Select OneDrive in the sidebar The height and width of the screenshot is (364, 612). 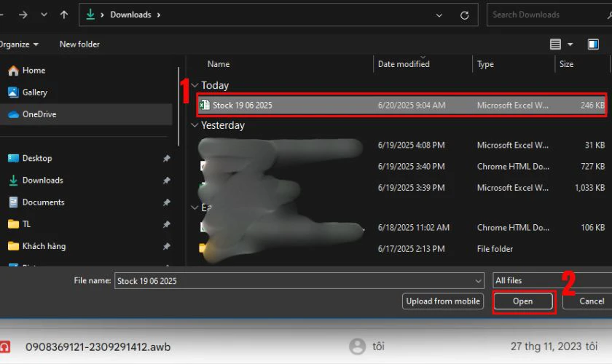39,114
